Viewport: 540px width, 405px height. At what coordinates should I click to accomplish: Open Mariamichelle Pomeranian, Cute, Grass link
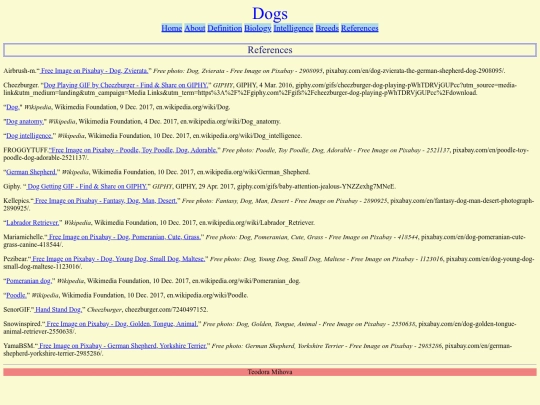pyautogui.click(x=124, y=237)
